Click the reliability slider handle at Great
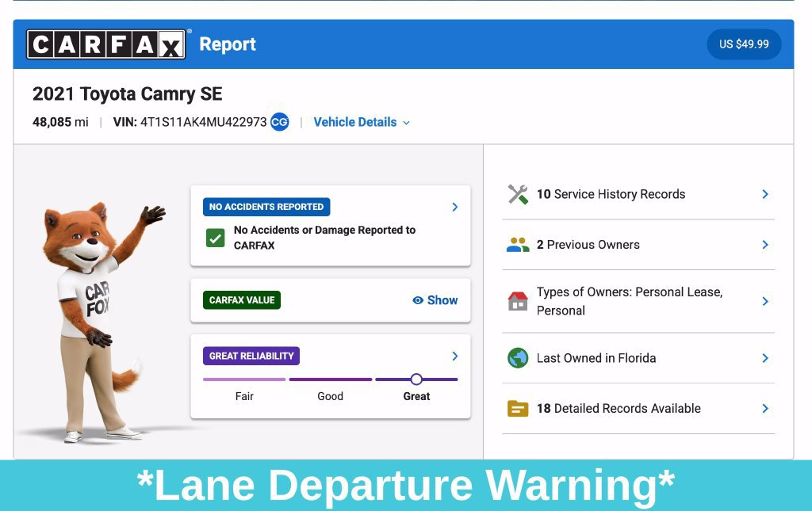 [x=416, y=379]
